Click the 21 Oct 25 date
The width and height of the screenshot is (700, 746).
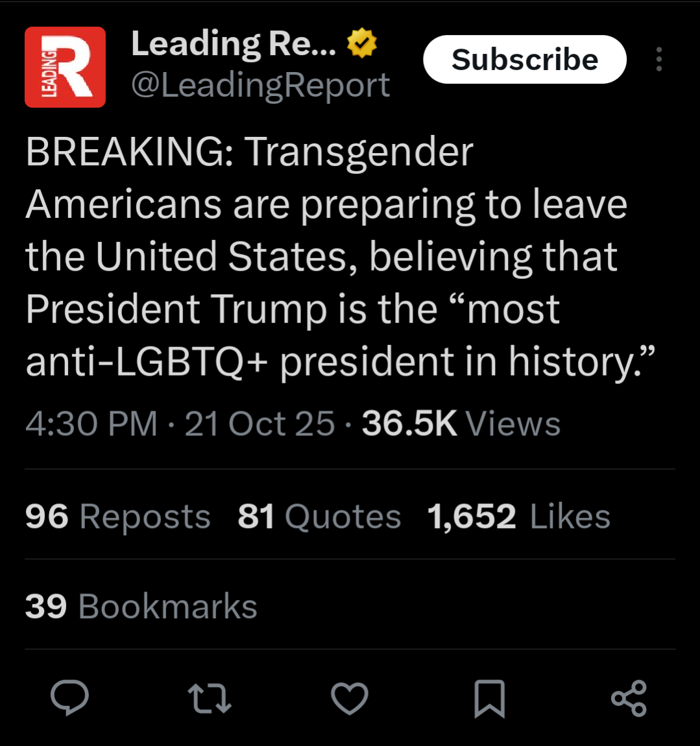259,423
